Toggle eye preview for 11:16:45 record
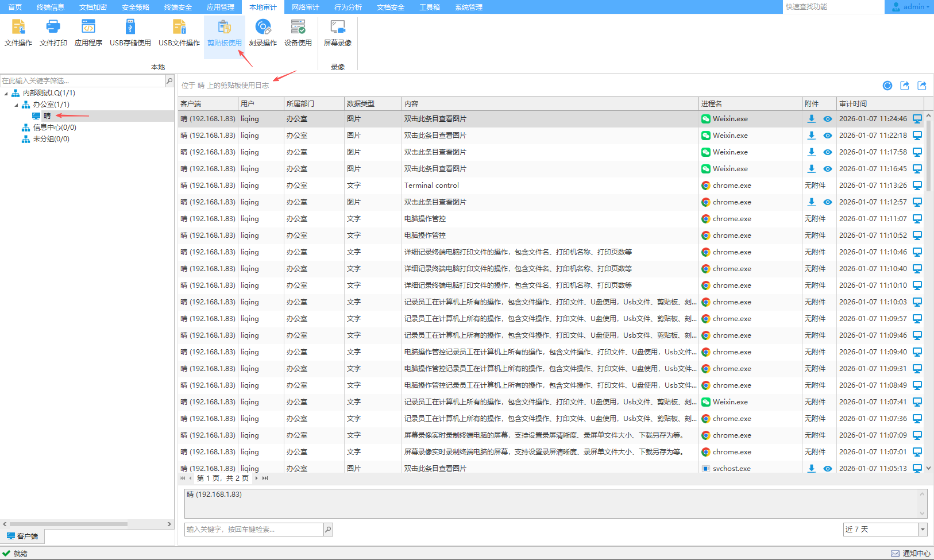 pos(827,169)
